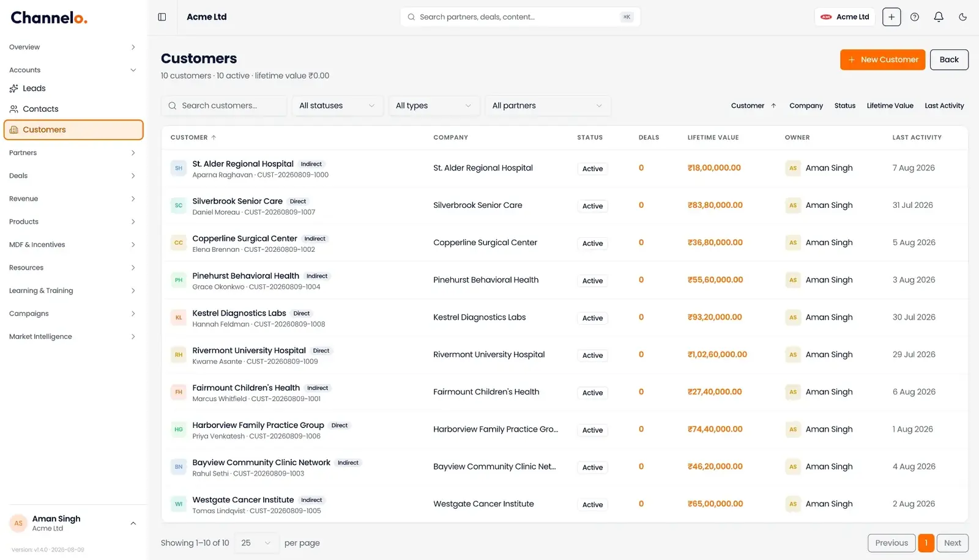Open Kestrel Diagnostics Labs customer name
This screenshot has height=560, width=979.
[x=239, y=313]
